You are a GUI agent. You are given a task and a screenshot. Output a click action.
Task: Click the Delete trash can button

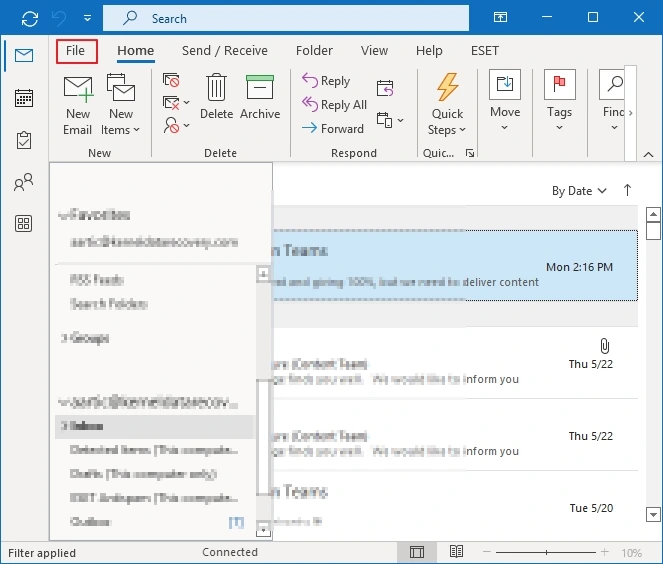coord(216,96)
